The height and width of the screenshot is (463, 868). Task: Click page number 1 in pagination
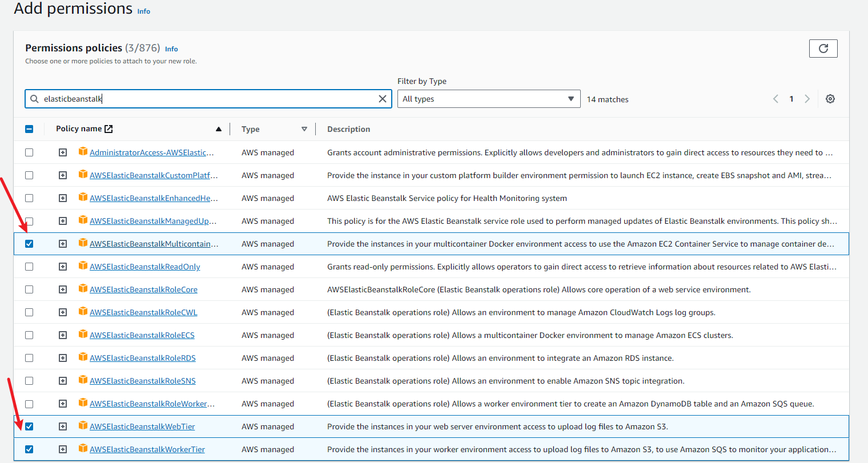[x=791, y=99]
